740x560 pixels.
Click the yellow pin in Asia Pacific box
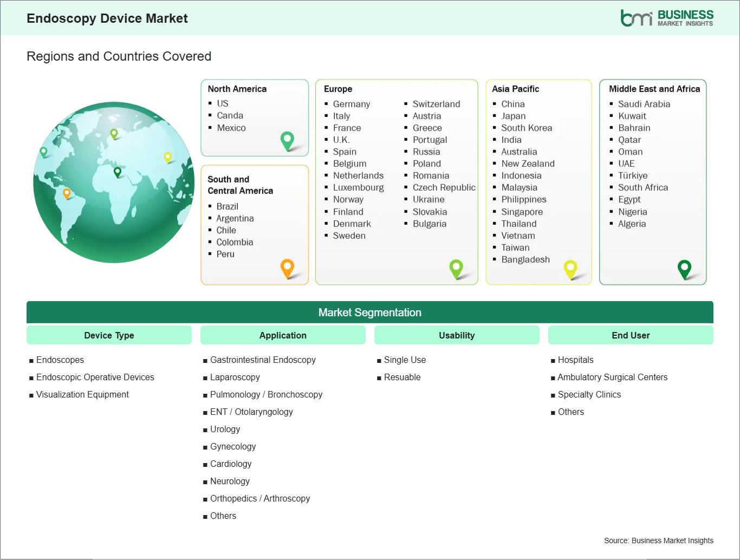pyautogui.click(x=570, y=268)
